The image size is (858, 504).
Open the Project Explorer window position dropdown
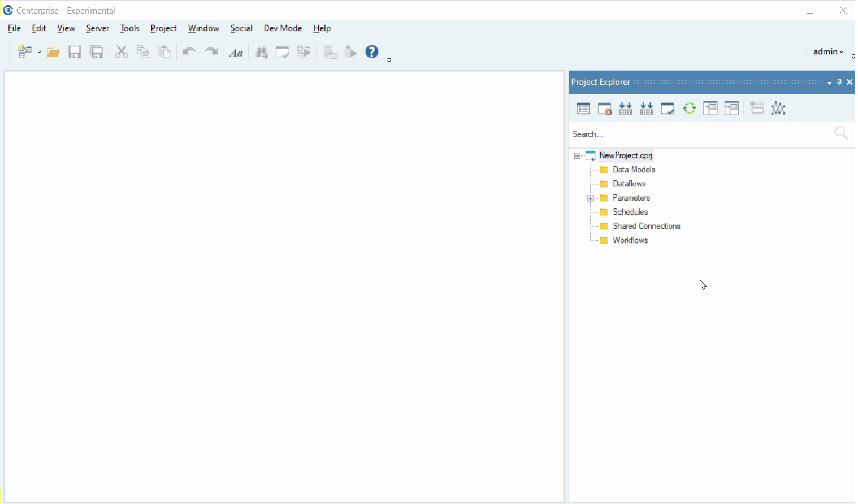[829, 82]
